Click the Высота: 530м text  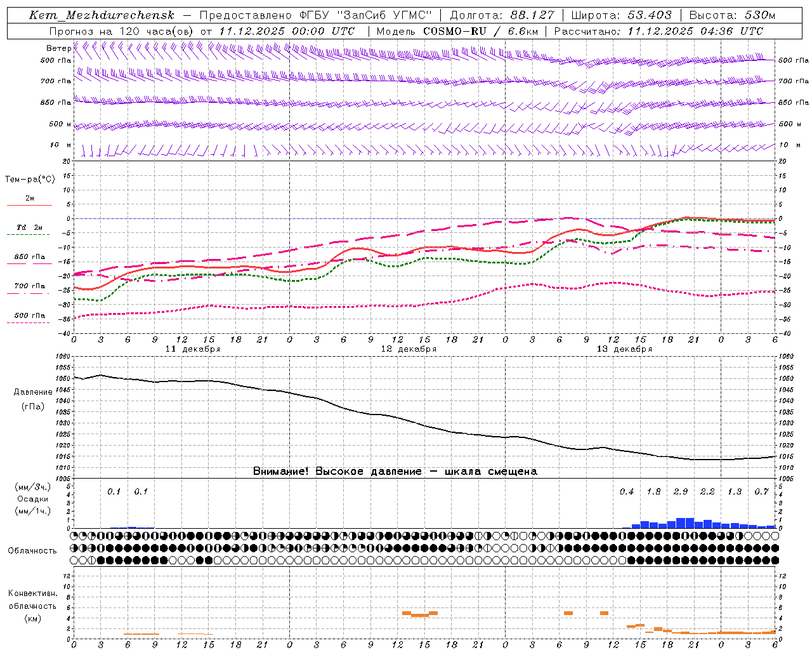(x=732, y=15)
